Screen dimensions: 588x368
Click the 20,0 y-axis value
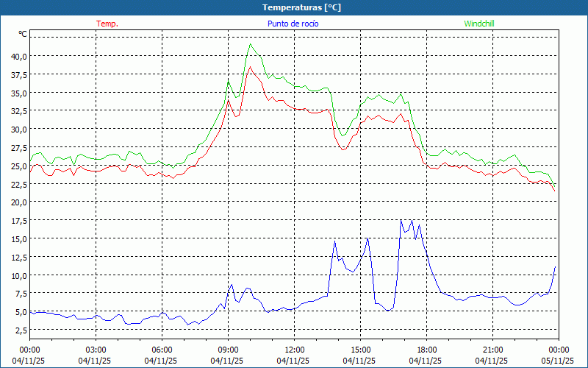pos(18,202)
